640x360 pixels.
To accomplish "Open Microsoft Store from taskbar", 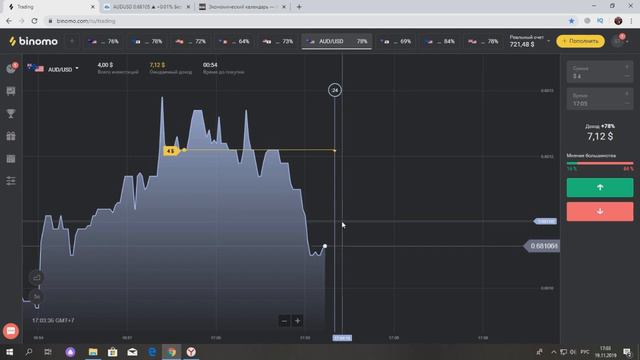I will click(x=113, y=352).
